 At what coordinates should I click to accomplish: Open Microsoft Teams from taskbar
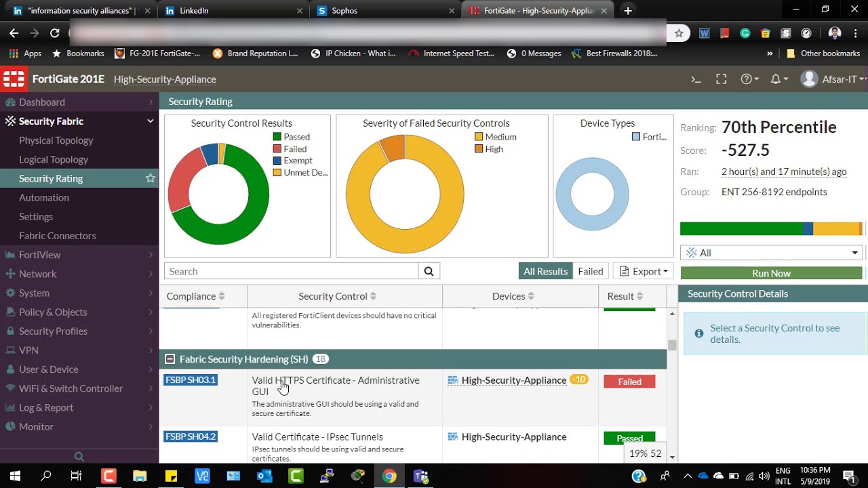point(420,476)
